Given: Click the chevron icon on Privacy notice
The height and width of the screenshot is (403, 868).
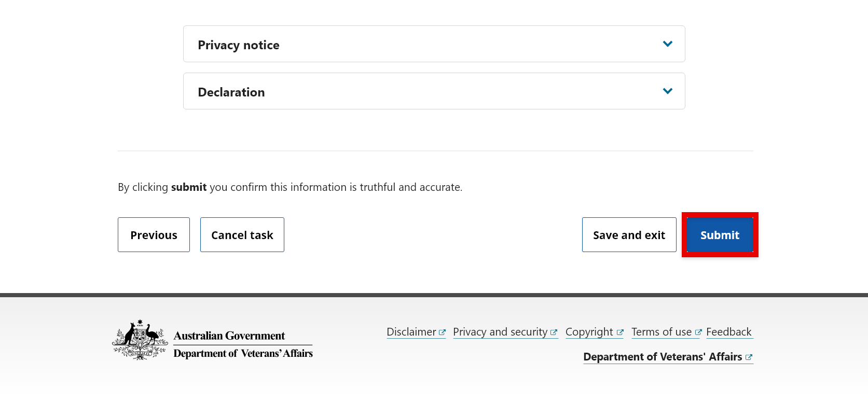Looking at the screenshot, I should coord(668,44).
